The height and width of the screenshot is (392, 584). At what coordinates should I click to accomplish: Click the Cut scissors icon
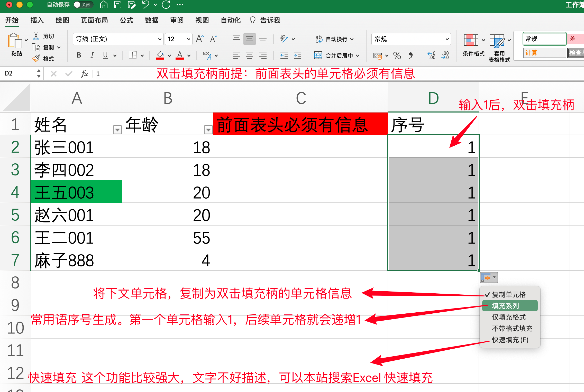click(x=36, y=36)
